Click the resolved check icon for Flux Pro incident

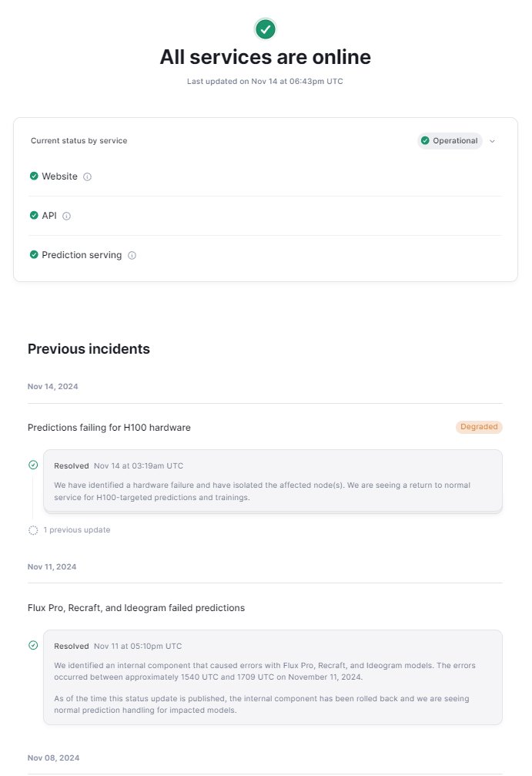point(33,645)
